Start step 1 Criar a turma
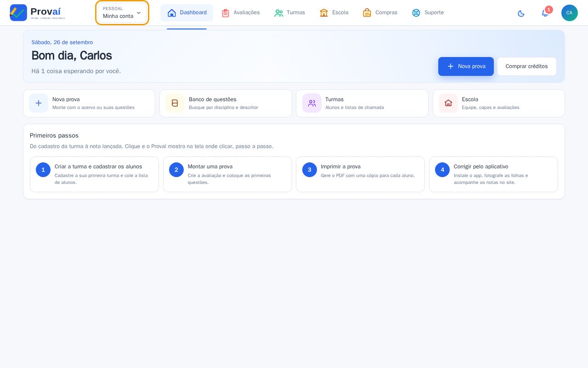 pos(94,174)
